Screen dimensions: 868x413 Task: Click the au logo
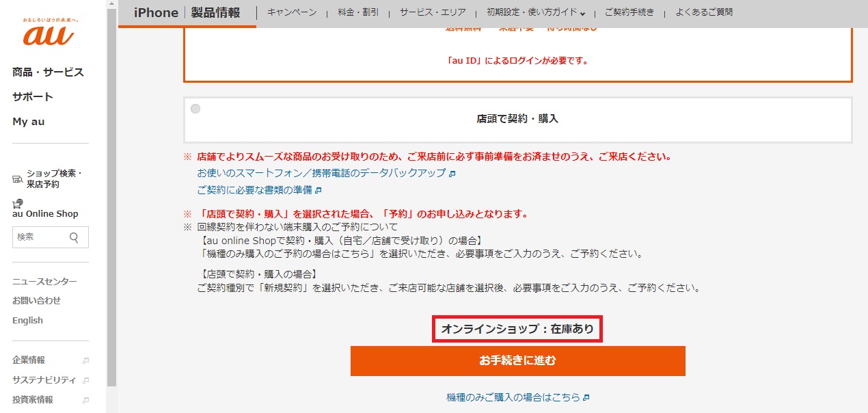[x=49, y=32]
